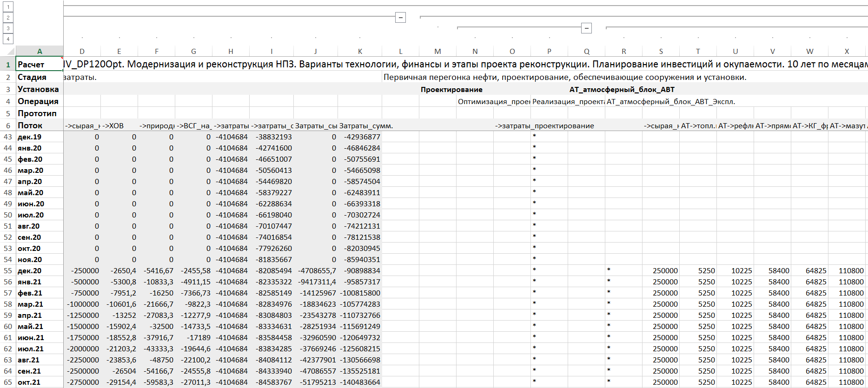Click outline level 2 button

click(8, 18)
